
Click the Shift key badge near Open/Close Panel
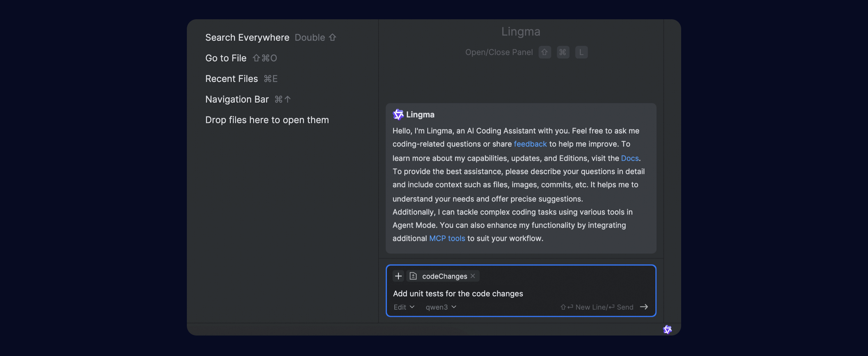click(x=545, y=52)
